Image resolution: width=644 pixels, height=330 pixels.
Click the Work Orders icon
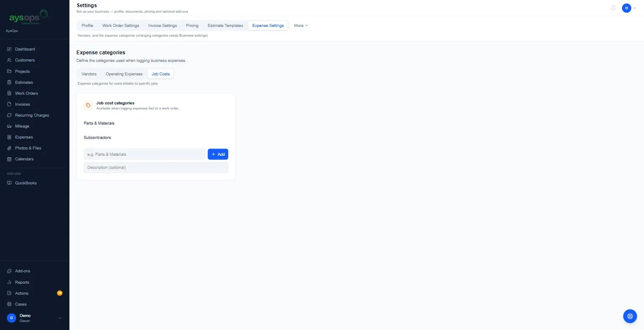[x=9, y=93]
